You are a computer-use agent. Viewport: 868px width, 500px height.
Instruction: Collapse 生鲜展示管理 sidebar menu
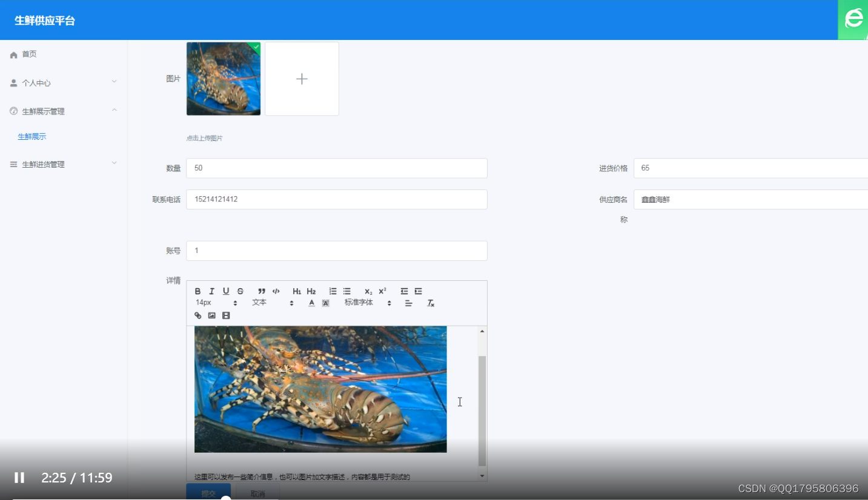click(x=64, y=111)
